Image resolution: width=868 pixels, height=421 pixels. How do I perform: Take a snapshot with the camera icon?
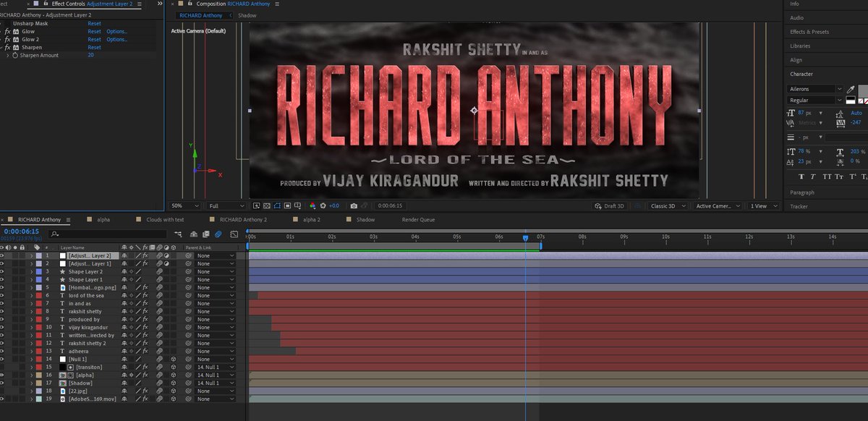point(354,206)
